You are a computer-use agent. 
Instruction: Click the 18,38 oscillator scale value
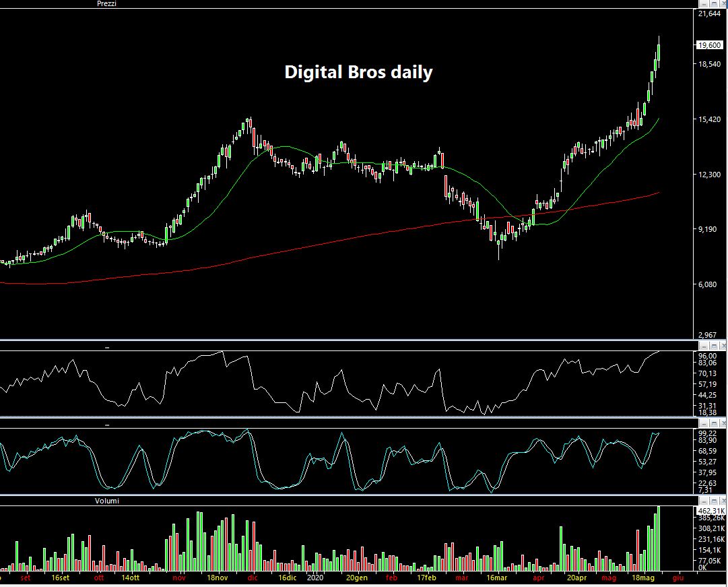(x=708, y=412)
